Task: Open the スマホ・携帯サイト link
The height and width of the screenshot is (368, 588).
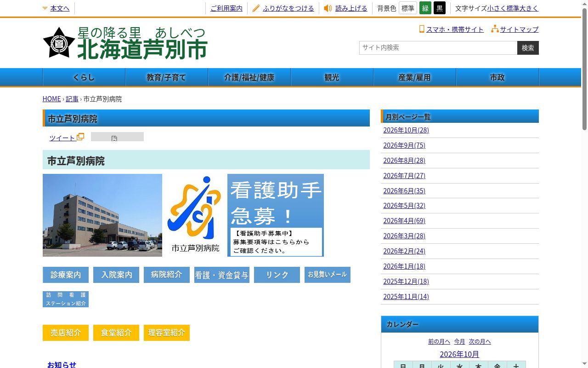Action: pos(455,29)
